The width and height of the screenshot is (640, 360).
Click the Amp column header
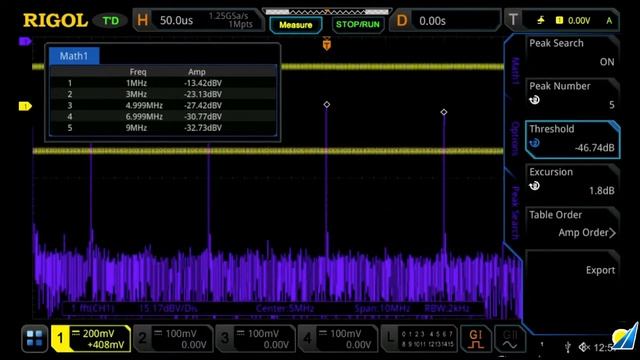pyautogui.click(x=197, y=72)
